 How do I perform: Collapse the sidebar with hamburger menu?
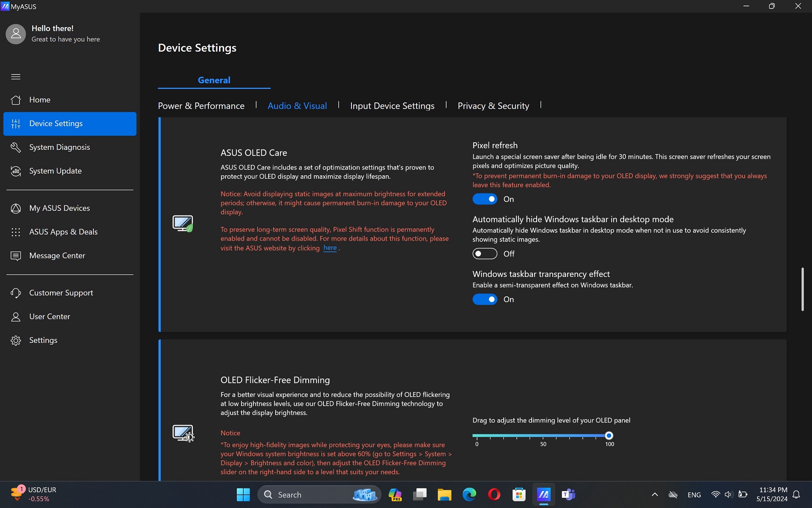coord(16,77)
